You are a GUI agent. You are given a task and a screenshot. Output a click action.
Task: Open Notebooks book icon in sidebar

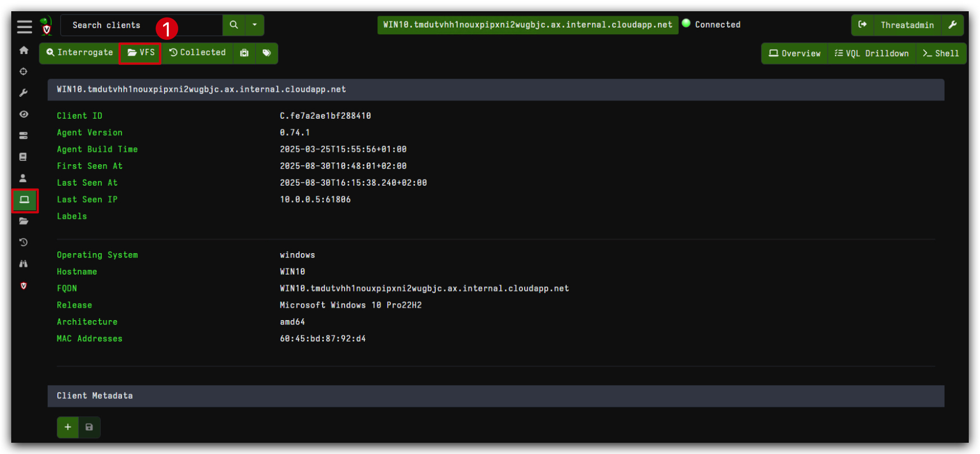(x=24, y=157)
